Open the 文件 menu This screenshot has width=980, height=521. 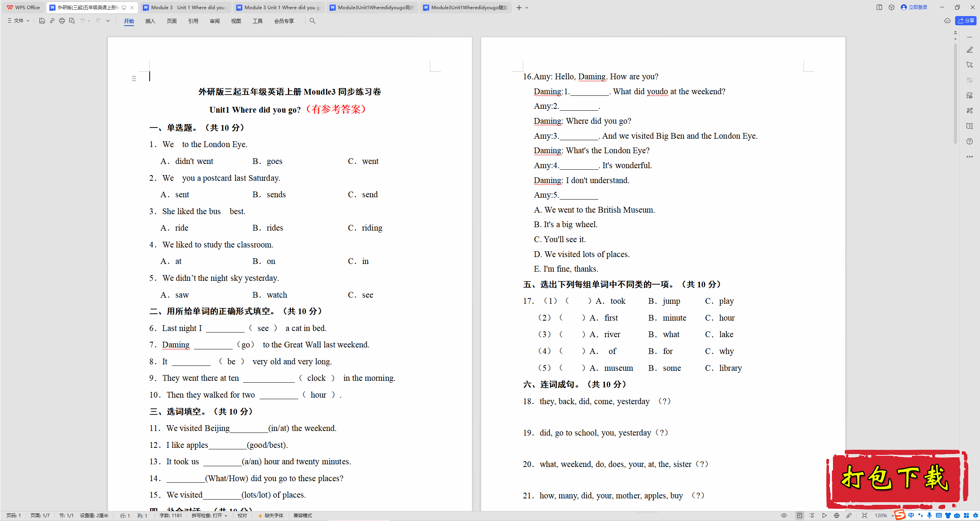[18, 21]
